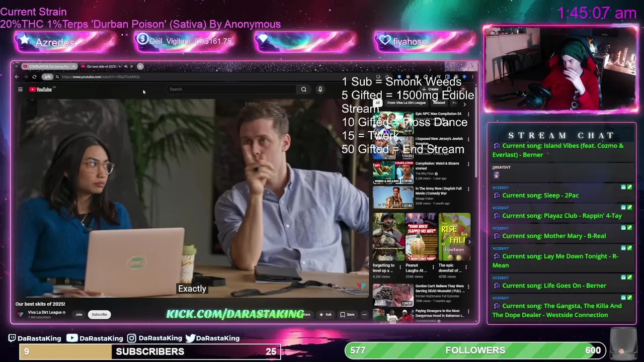Go to the YouTube home logo
Image resolution: width=644 pixels, height=362 pixels.
pyautogui.click(x=41, y=89)
